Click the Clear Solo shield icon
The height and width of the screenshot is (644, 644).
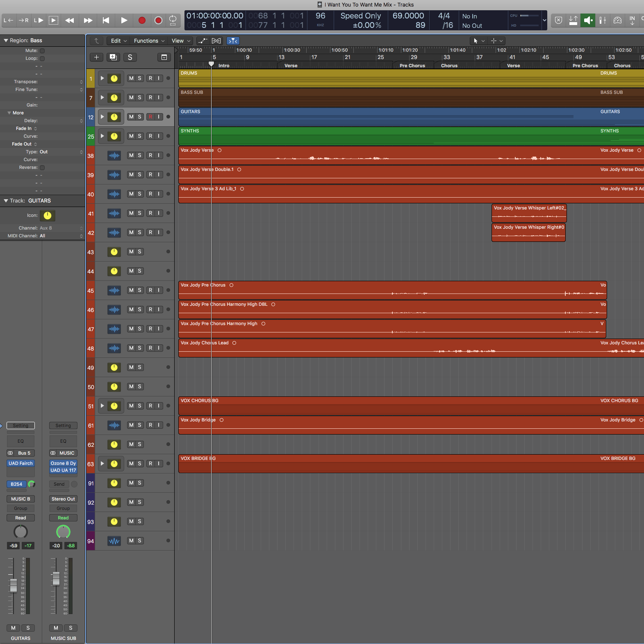(x=558, y=20)
